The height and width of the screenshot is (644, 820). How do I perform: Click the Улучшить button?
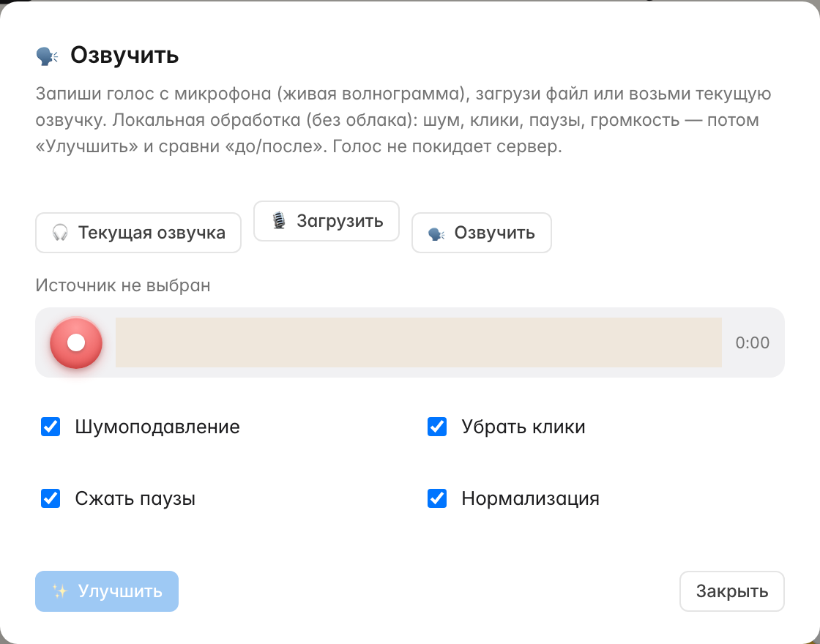click(107, 591)
